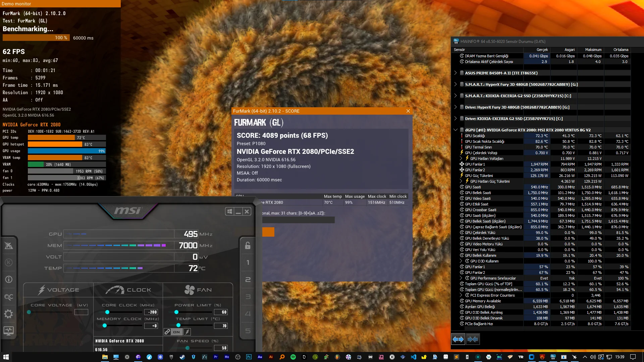Expand S.M.A.R.T. KIOXIA-EXCERIA G2 group
Viewport: 644px width, 362px height.
(455, 96)
